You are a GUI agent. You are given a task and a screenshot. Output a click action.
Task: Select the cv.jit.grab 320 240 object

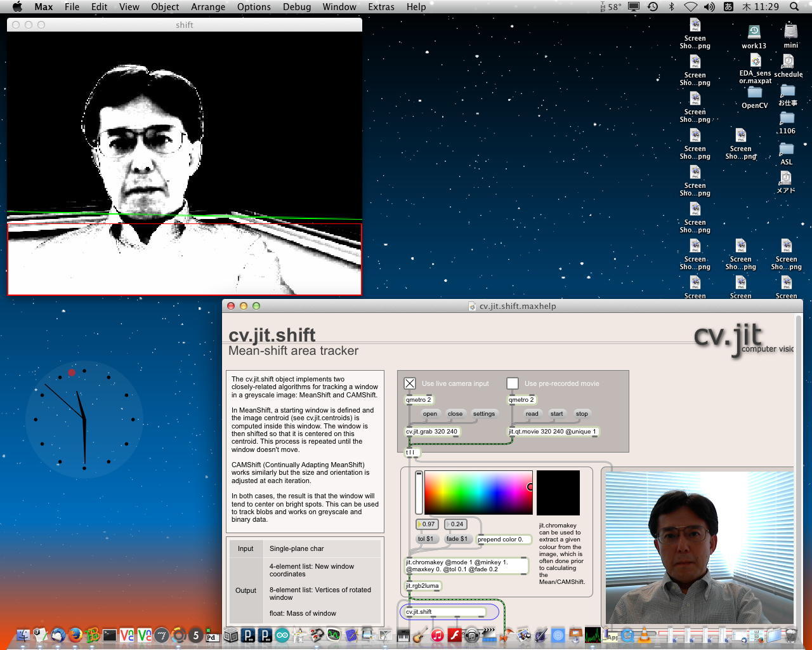click(432, 432)
